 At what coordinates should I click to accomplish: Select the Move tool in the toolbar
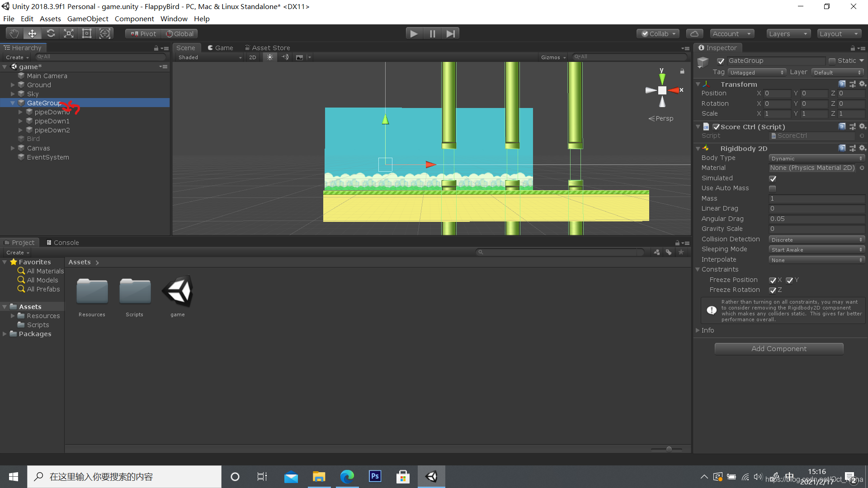[x=33, y=33]
